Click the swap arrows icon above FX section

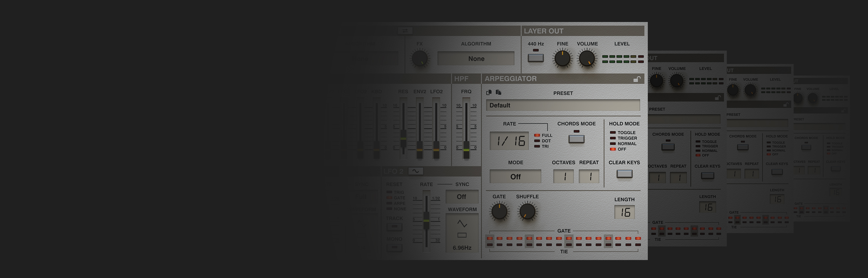coord(405,31)
